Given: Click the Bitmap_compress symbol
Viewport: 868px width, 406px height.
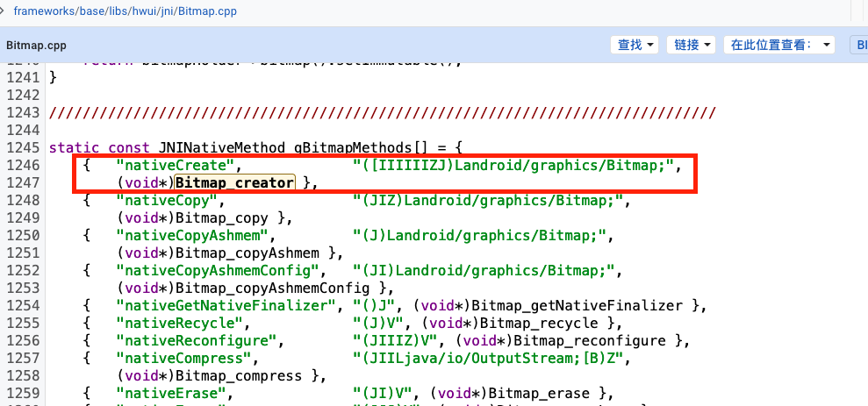Looking at the screenshot, I should tap(239, 376).
